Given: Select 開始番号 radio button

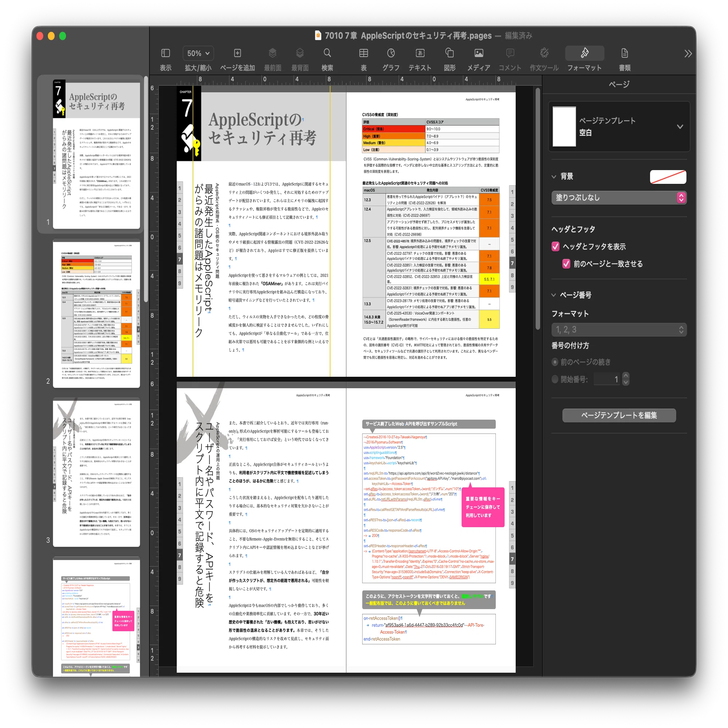Looking at the screenshot, I should click(555, 379).
